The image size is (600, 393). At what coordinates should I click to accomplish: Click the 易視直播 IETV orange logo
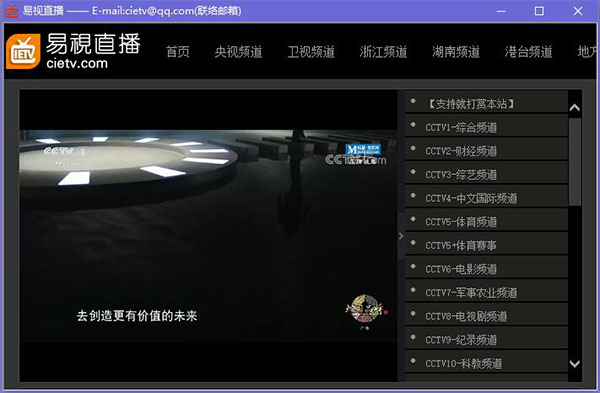23,51
